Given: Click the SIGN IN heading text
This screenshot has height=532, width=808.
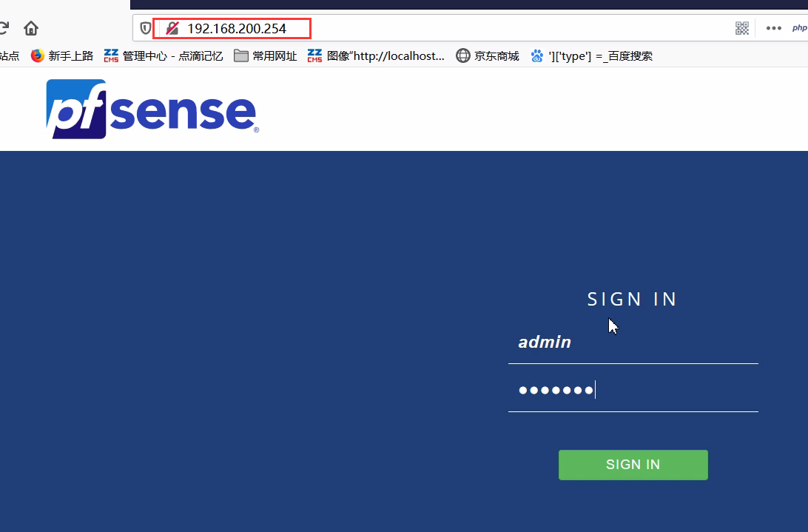Looking at the screenshot, I should tap(632, 299).
